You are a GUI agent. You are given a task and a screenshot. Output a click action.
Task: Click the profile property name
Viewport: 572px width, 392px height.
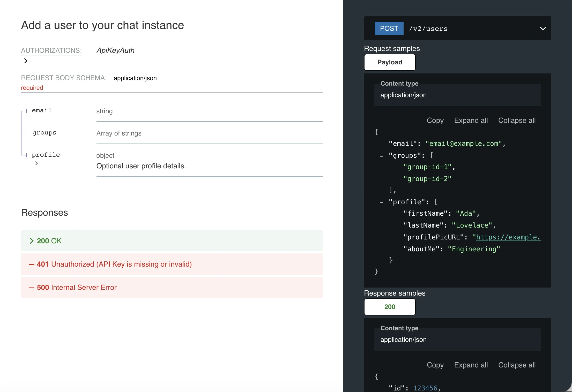46,155
